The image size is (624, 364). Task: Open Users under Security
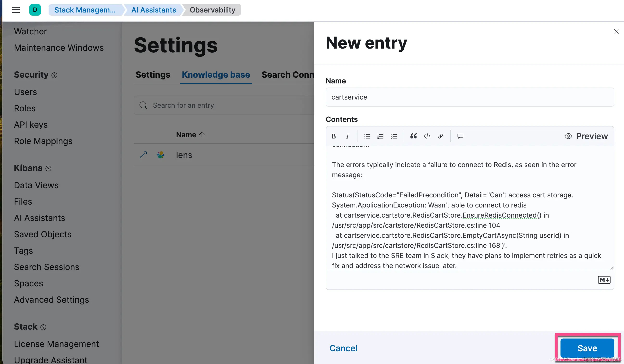pyautogui.click(x=25, y=92)
